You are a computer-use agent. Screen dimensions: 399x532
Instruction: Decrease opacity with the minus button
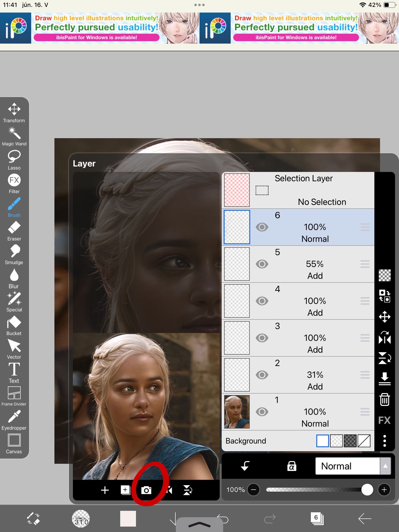254,490
